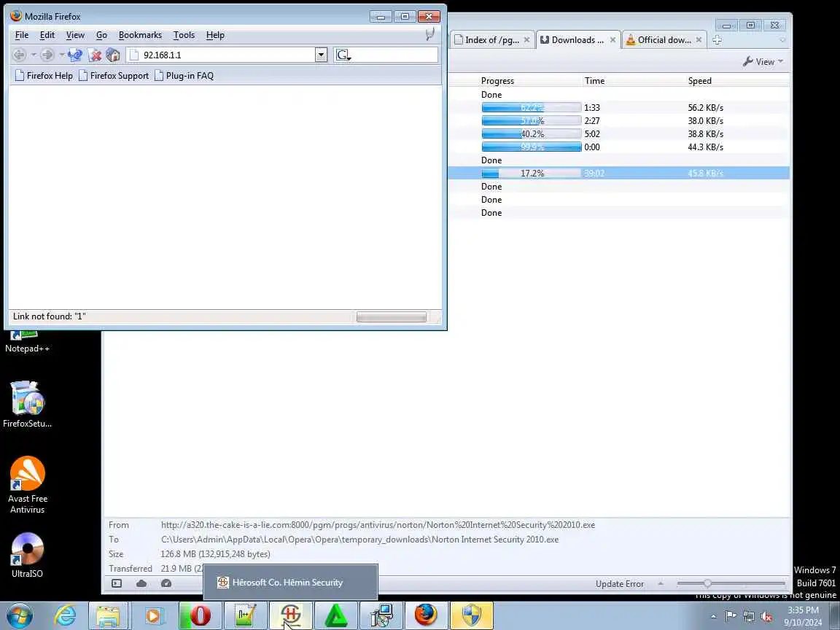The width and height of the screenshot is (840, 630).
Task: Expand the arrow next to Update Error
Action: point(661,583)
